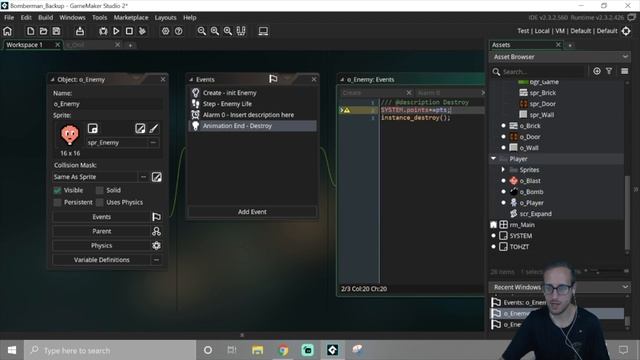Stop the running game
The height and width of the screenshot is (360, 640).
129,31
